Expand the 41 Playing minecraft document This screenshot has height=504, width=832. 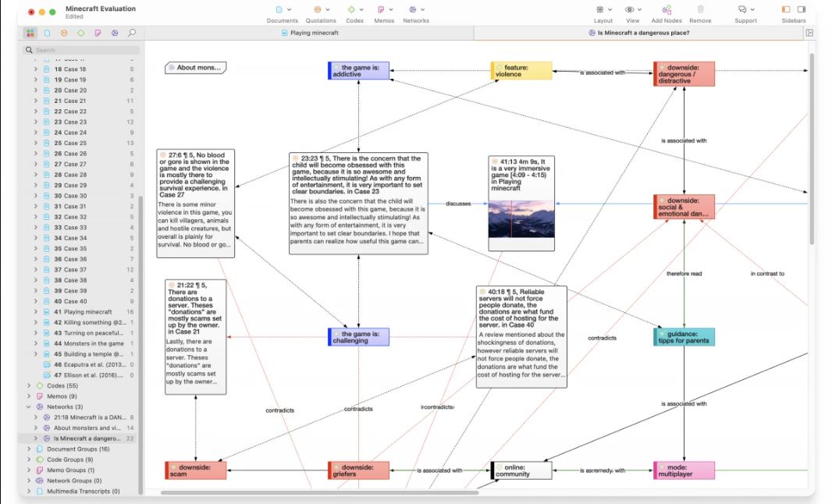tap(36, 312)
